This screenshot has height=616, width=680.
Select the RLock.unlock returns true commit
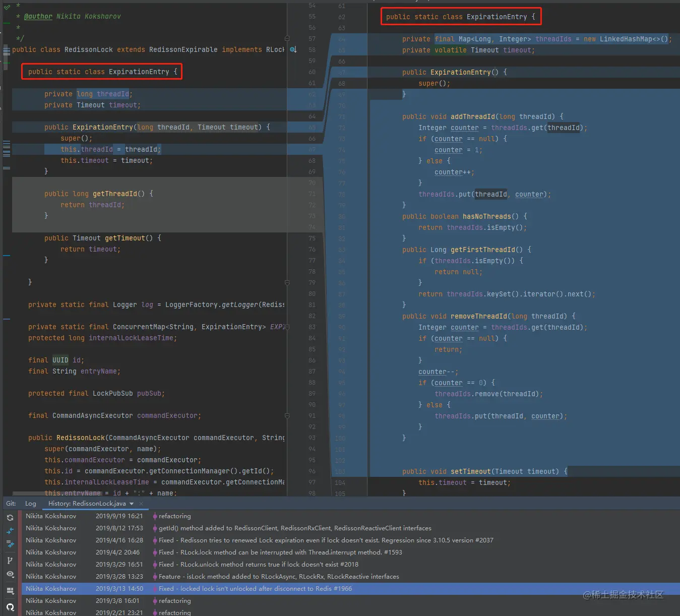[350, 565]
